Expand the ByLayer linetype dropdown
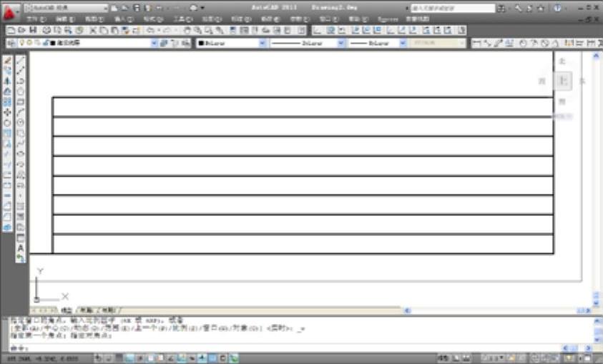 340,43
